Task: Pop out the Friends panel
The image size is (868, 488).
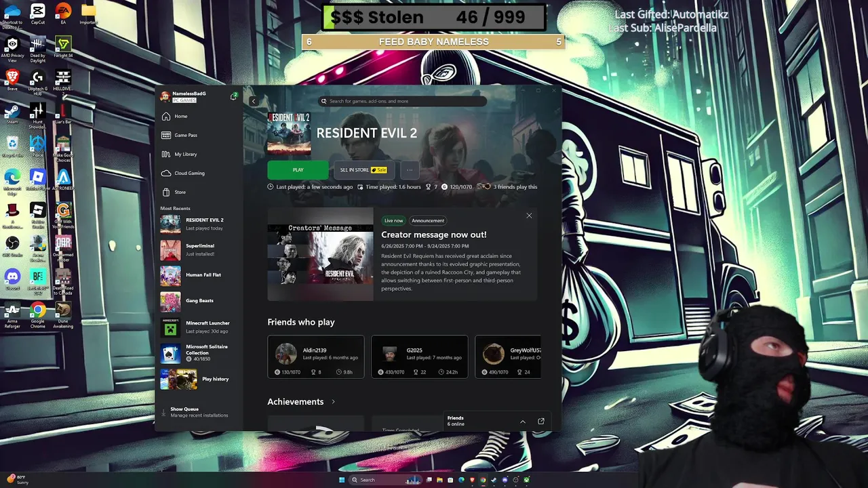Action: [x=541, y=422]
